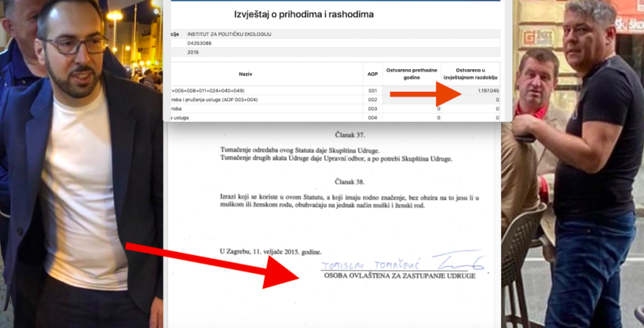
Task: Click the previous-year value "0" in row 004
Action: [438, 118]
